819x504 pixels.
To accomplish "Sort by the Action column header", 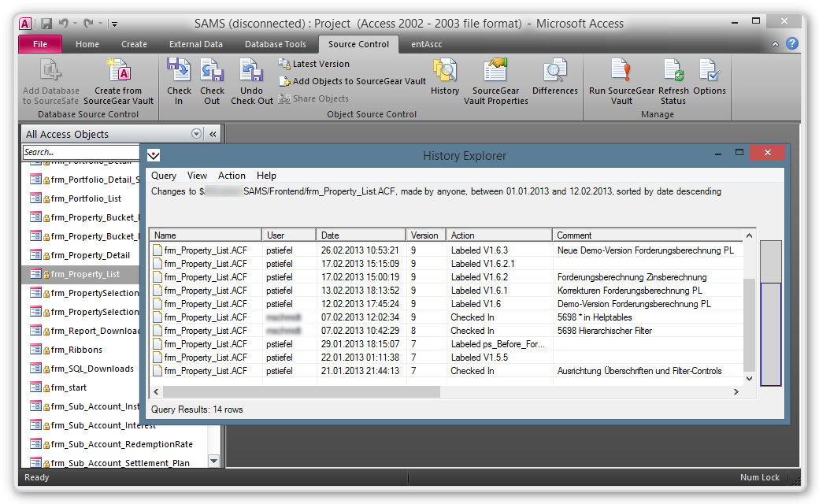I will pyautogui.click(x=498, y=235).
